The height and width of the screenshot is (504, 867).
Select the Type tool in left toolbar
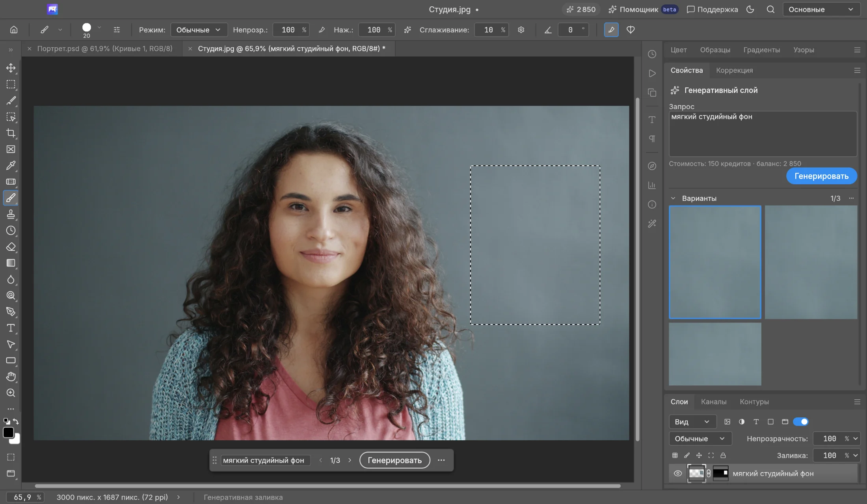point(11,328)
